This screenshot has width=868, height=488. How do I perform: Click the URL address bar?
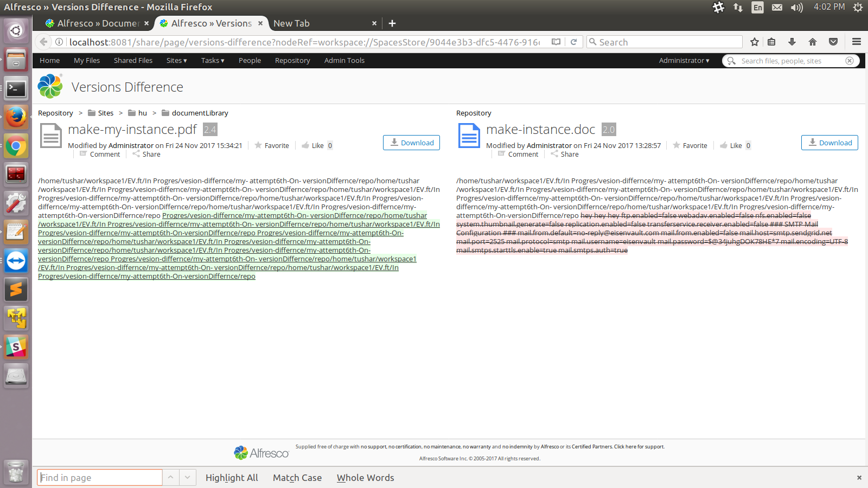tap(304, 42)
